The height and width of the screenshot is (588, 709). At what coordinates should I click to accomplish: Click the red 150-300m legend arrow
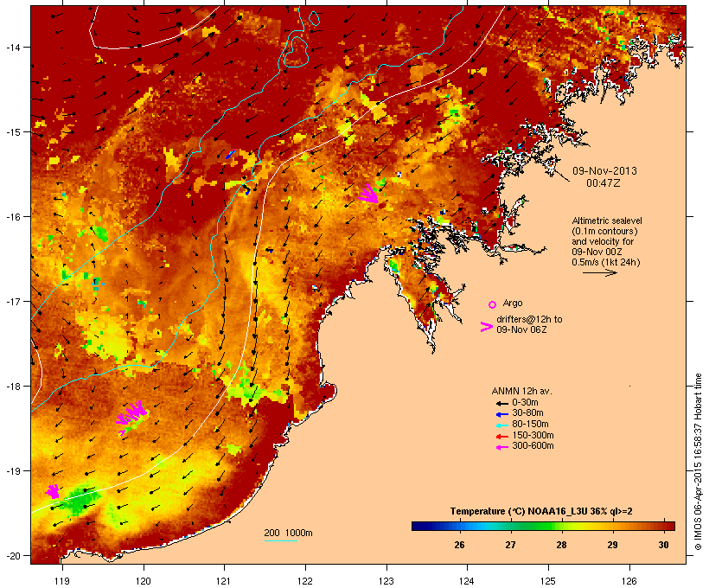coord(502,437)
